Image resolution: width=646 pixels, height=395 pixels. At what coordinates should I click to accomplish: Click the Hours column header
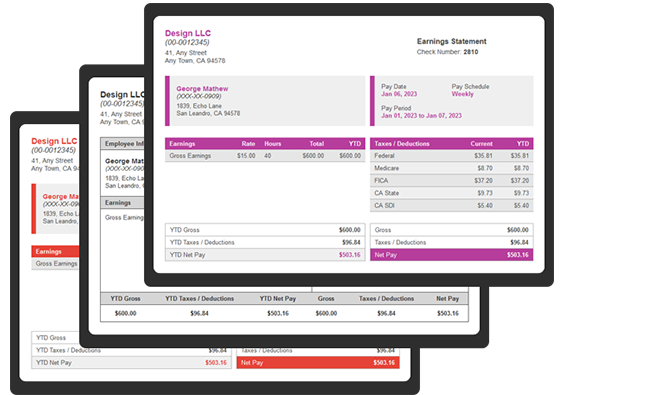(272, 144)
